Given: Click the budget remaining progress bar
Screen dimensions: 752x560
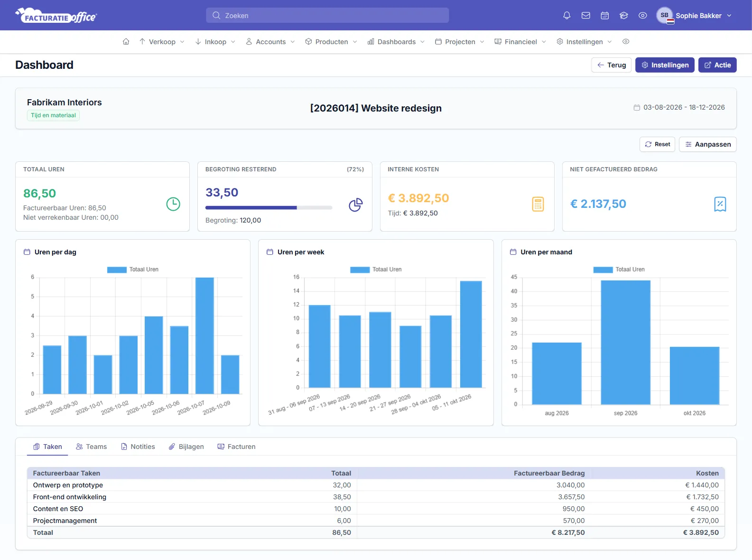Looking at the screenshot, I should click(269, 207).
